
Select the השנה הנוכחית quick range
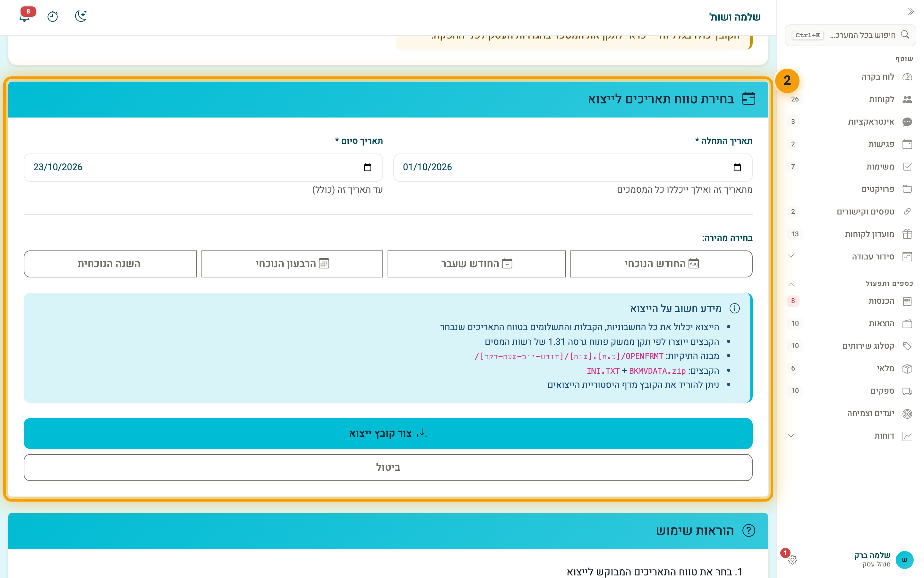tap(110, 264)
